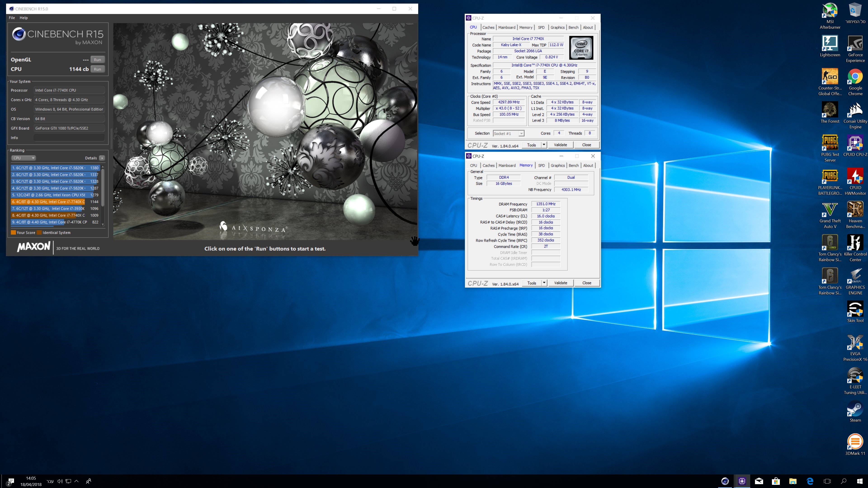Viewport: 868px width, 488px height.
Task: Select Graphics tab in lower CPU-Z window
Action: point(558,165)
